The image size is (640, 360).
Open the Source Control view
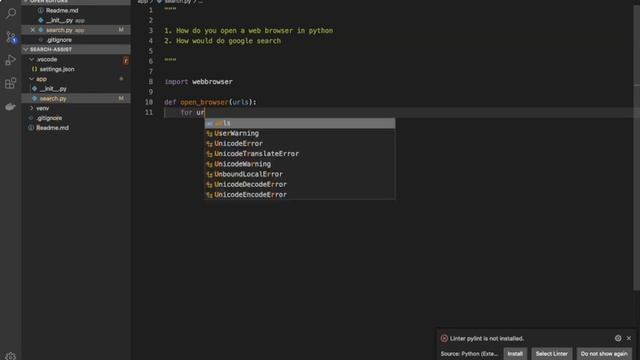(11, 37)
